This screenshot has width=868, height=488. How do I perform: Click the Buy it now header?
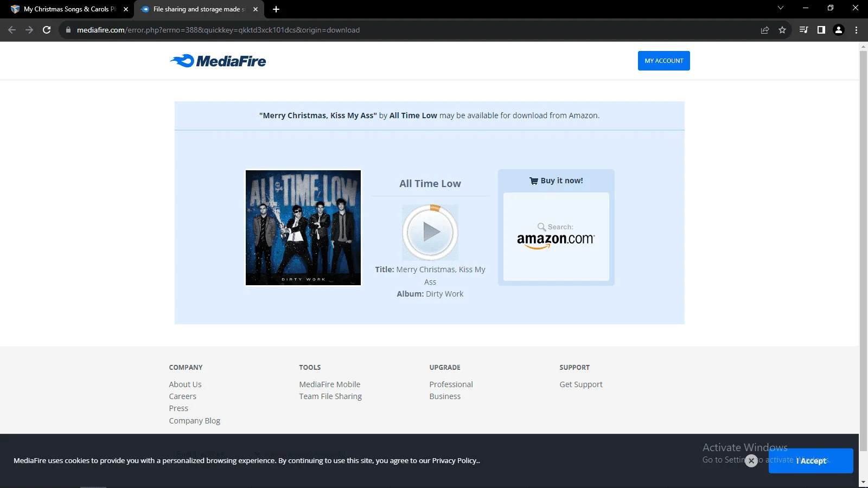point(556,181)
